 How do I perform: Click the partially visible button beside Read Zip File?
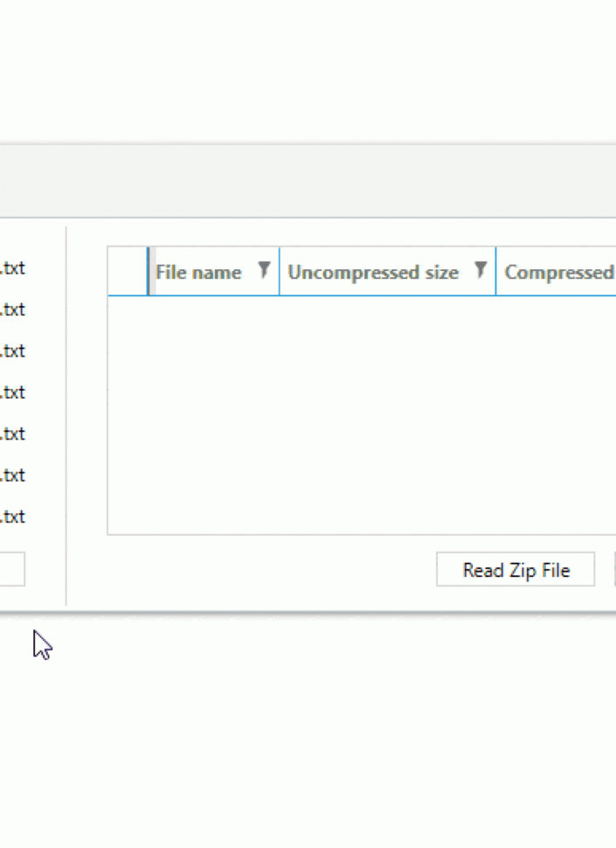(613, 569)
